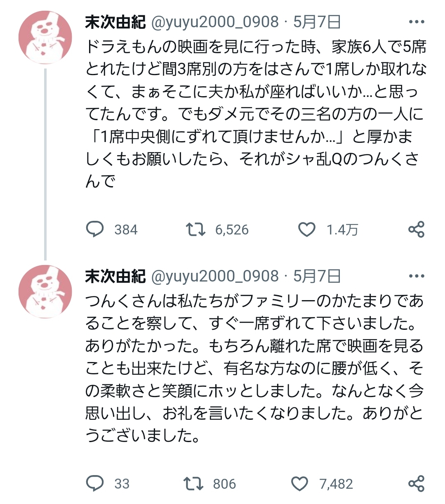Reply to the first tweet about Doraemon

click(95, 230)
